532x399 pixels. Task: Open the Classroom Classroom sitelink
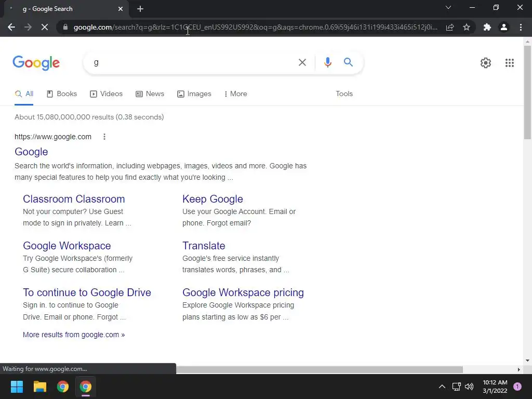74,199
